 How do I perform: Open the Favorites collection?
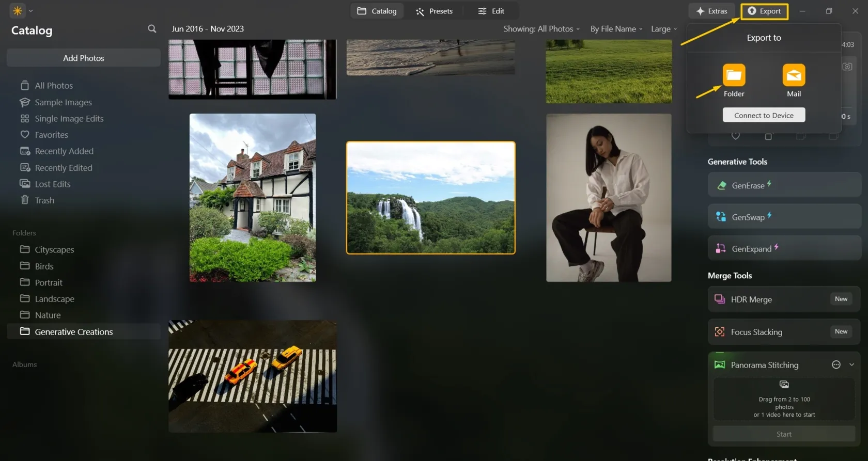pos(51,135)
